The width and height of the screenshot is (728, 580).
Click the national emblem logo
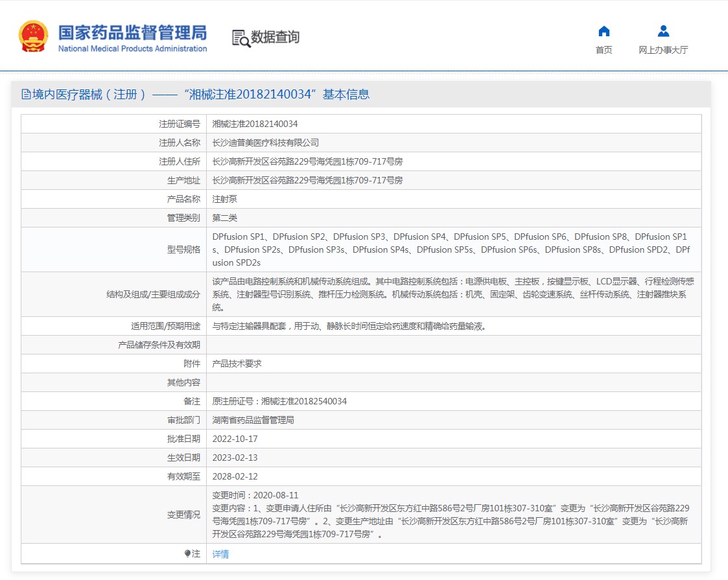[x=33, y=36]
